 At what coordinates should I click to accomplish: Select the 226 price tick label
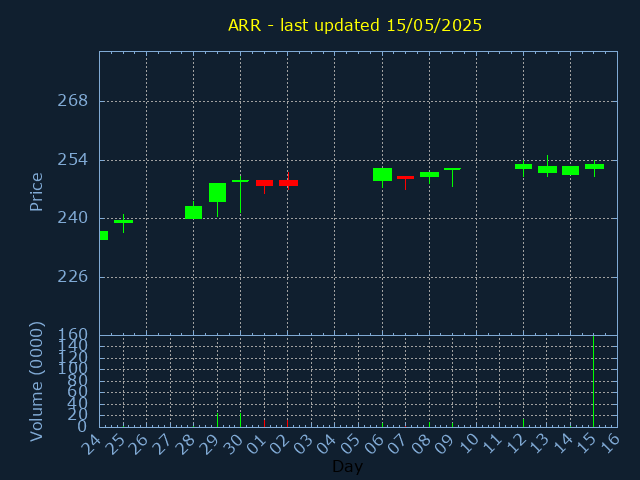tap(73, 277)
